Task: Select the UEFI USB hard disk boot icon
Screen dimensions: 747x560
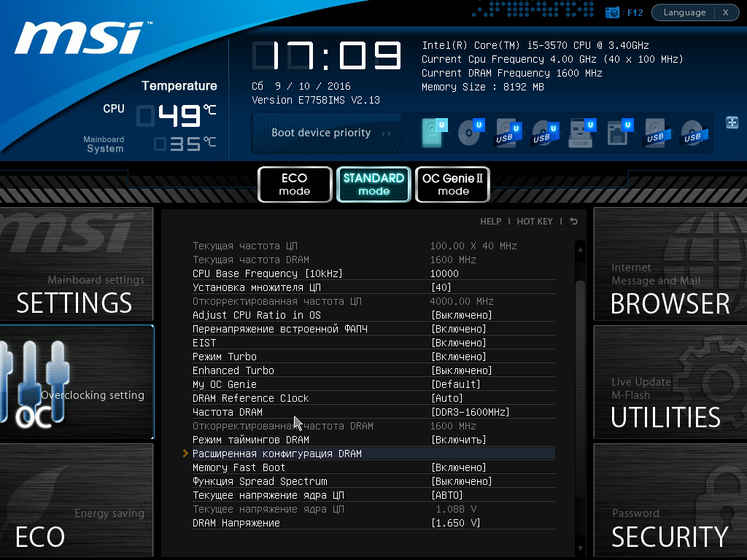Action: tap(508, 133)
